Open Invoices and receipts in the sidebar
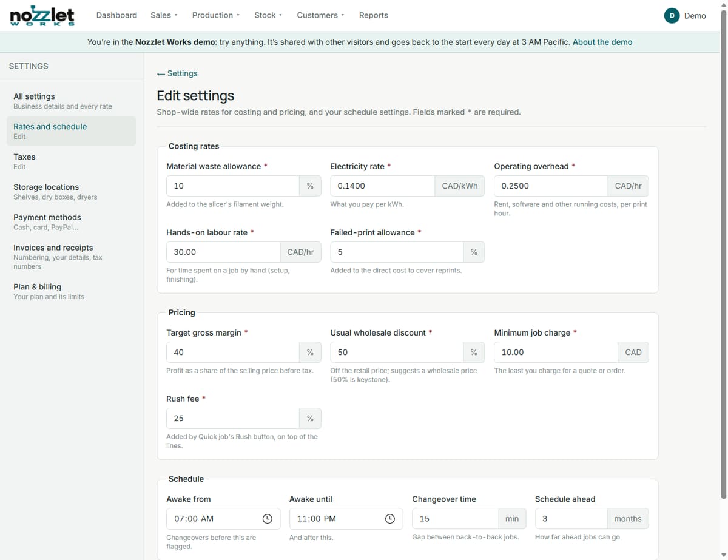This screenshot has width=728, height=560. click(72, 257)
